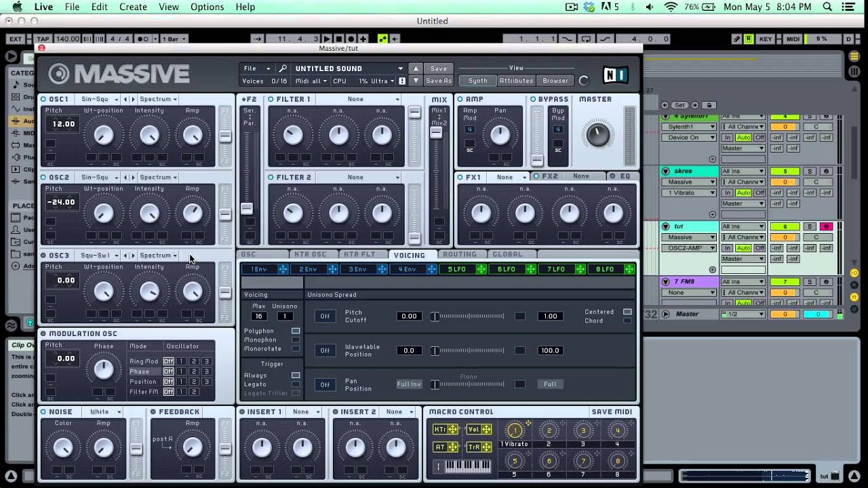Click the TrR macro crosshair handle
This screenshot has height=488, width=868.
(x=487, y=447)
